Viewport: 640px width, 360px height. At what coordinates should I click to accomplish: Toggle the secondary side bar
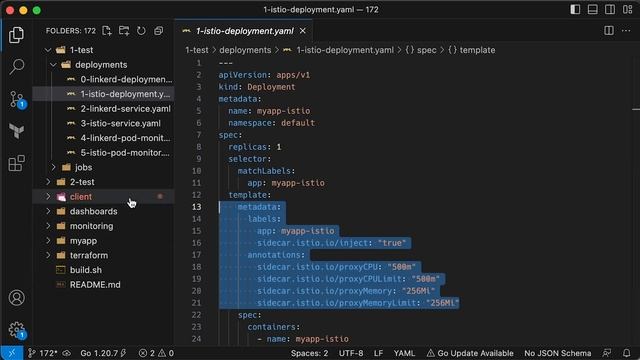pyautogui.click(x=610, y=9)
